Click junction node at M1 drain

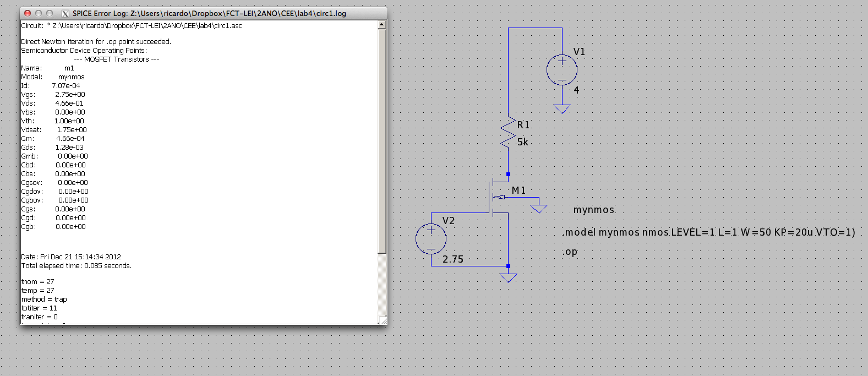pos(508,174)
